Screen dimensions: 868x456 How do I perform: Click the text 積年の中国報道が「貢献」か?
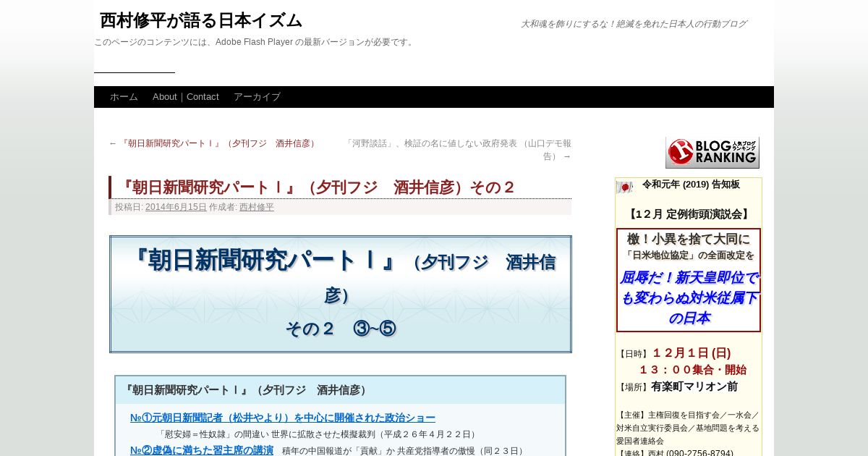(x=404, y=451)
